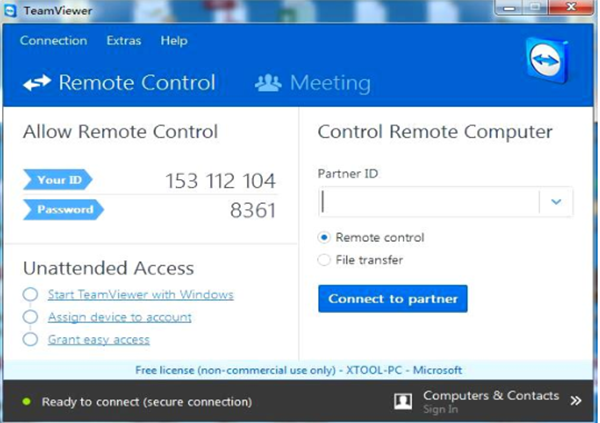Click the green ready status indicator dot
This screenshot has height=423, width=600.
pos(27,402)
